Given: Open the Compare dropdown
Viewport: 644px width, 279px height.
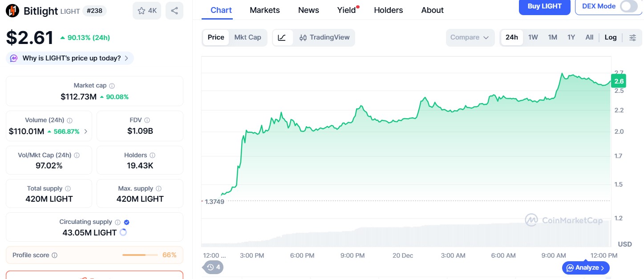Looking at the screenshot, I should click(x=470, y=37).
